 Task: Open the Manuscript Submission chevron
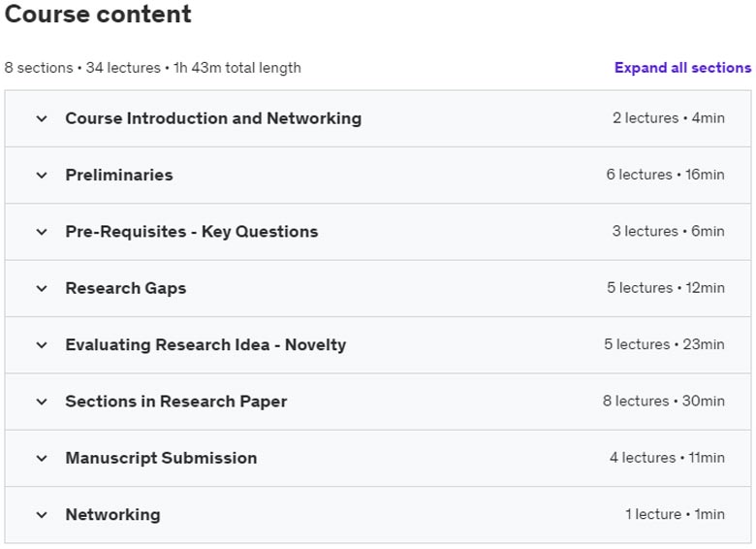[42, 458]
